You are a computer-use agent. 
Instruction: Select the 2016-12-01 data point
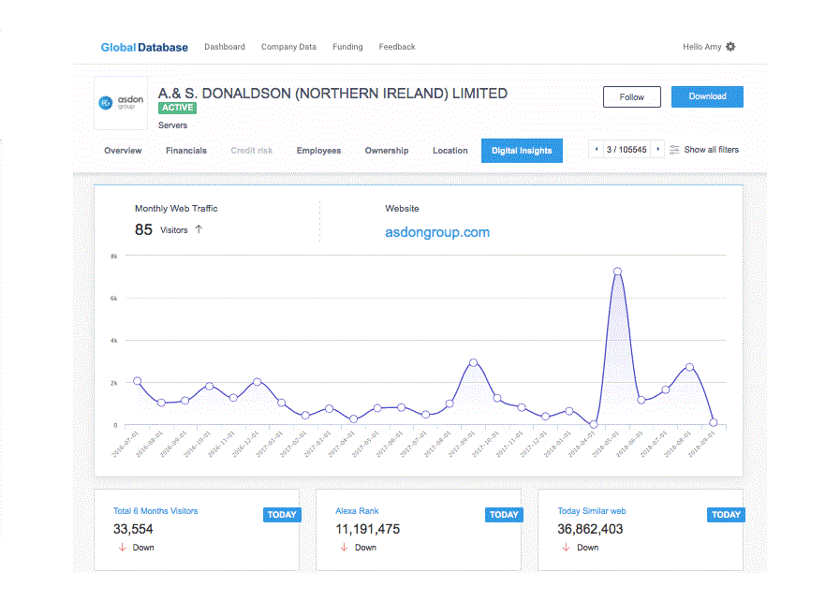pos(258,382)
